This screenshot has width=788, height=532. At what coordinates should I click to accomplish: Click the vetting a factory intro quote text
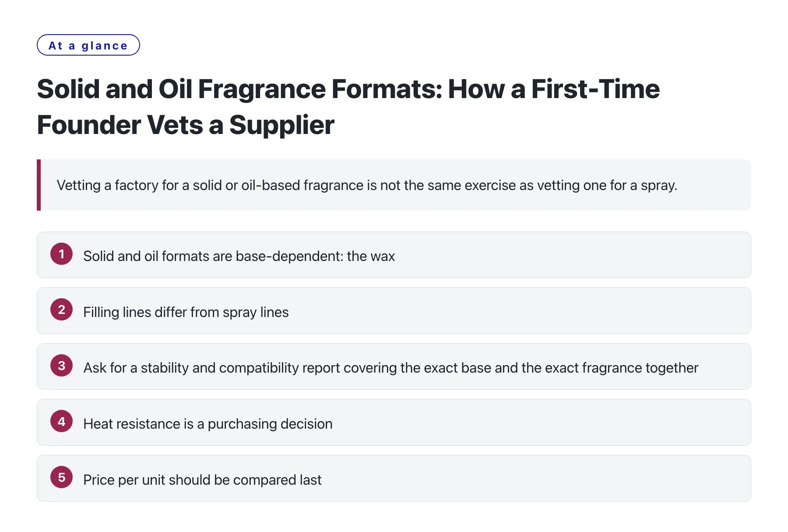pos(367,185)
